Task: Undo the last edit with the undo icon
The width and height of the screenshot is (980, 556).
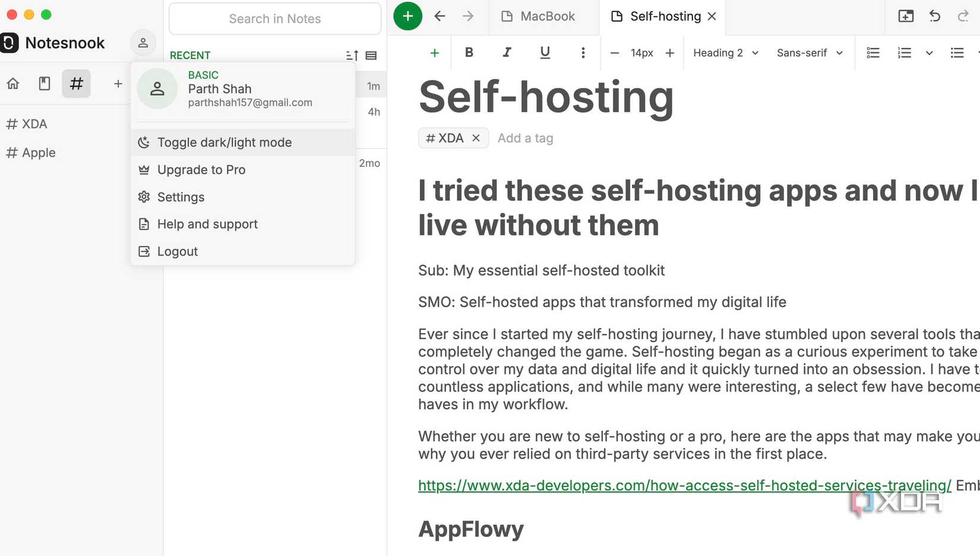Action: [x=934, y=16]
